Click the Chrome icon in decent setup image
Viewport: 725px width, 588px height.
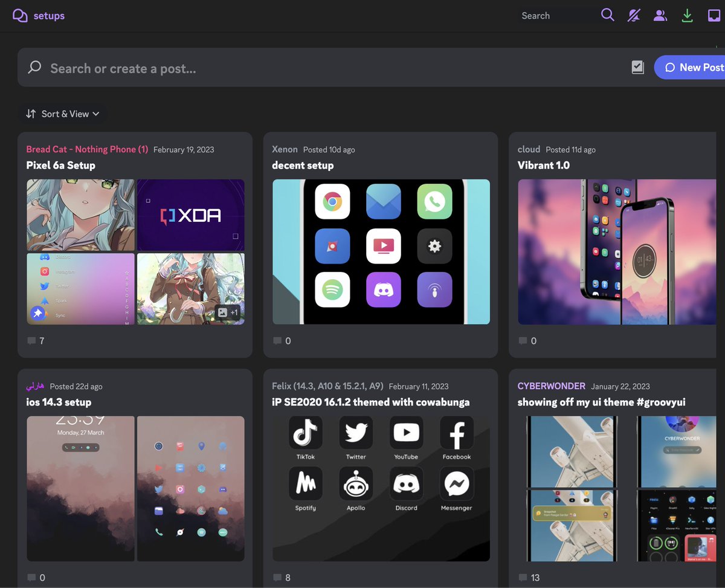[332, 201]
